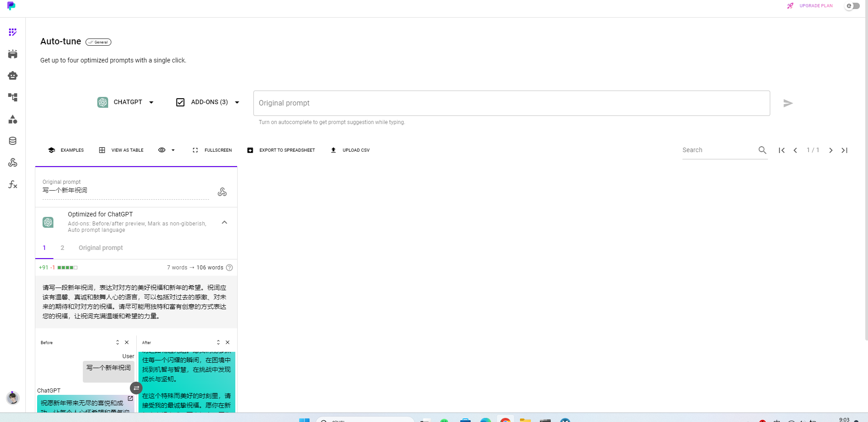Viewport: 868px width, 422px height.
Task: Click the search magnifier icon
Action: (x=762, y=150)
